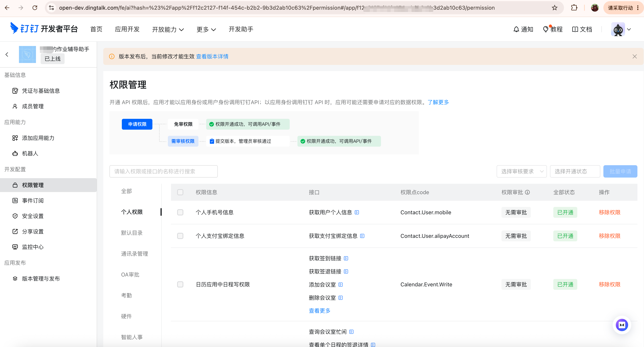Open 监控中心 in sidebar
This screenshot has height=347, width=644.
click(48, 247)
